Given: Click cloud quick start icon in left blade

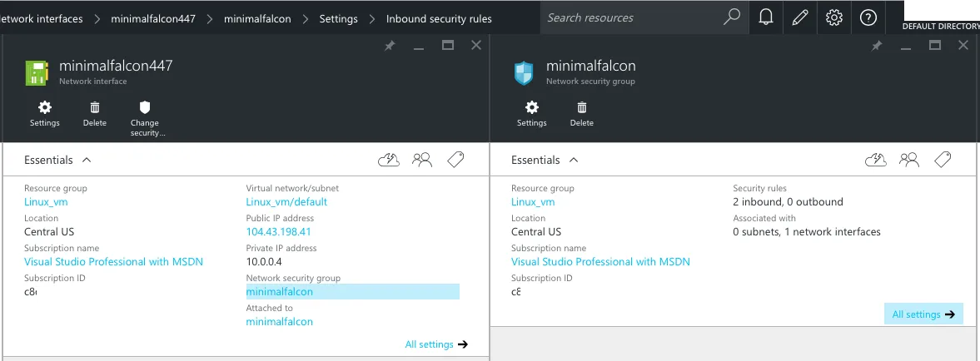Looking at the screenshot, I should coord(389,161).
